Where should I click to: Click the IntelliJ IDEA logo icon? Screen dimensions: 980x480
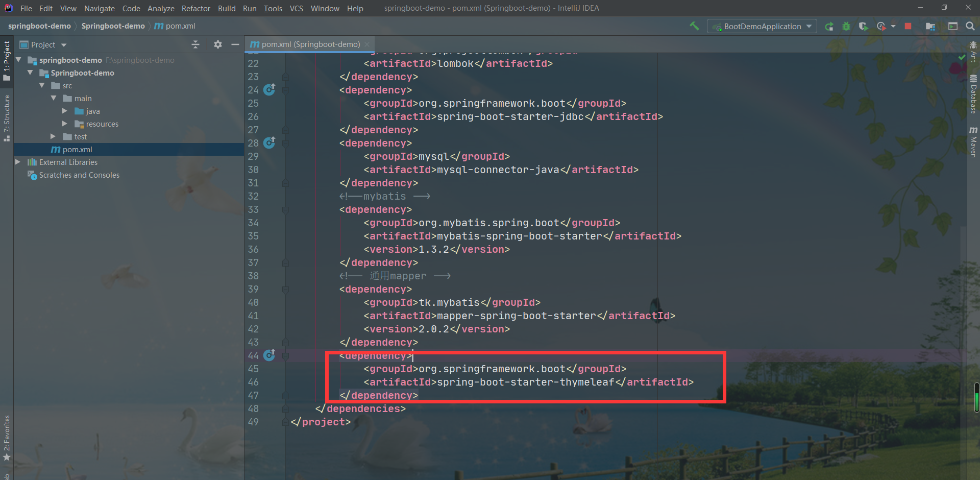point(9,8)
